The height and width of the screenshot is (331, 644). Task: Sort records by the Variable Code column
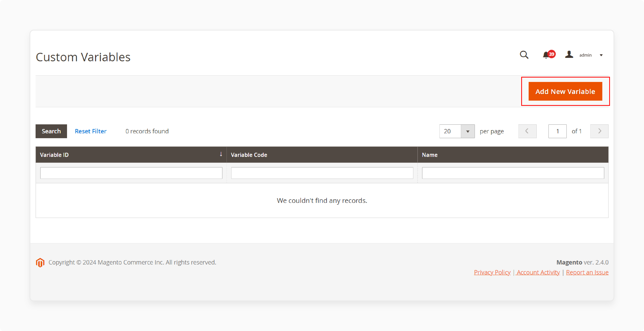249,155
